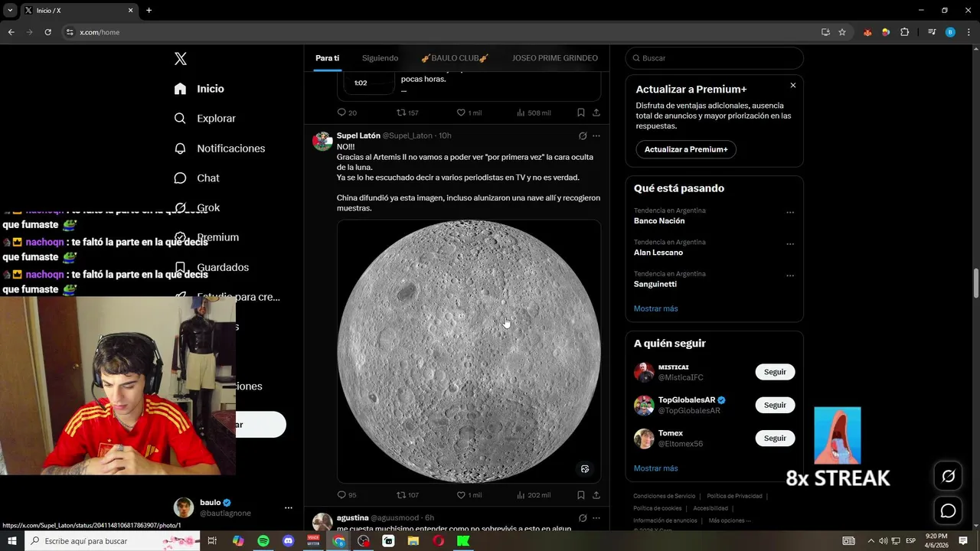Bookmark Supel Latón's post
This screenshot has height=551, width=980.
[x=581, y=495]
